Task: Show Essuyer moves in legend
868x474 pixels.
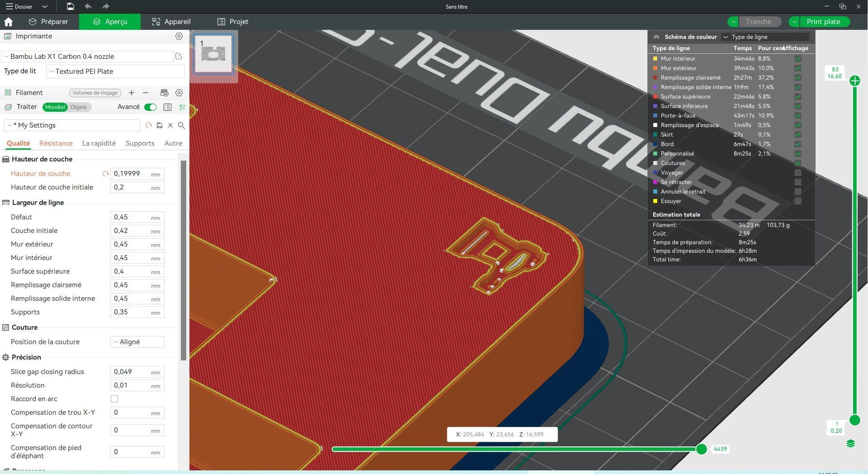Action: [798, 201]
